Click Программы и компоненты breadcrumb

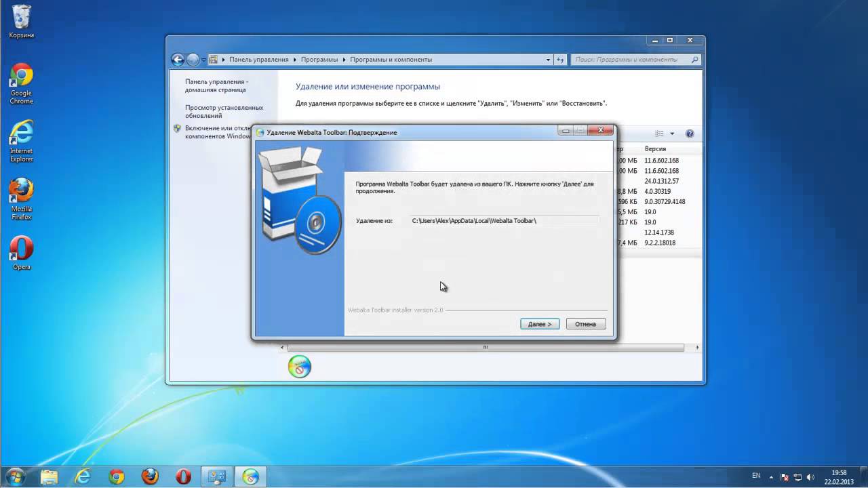coord(391,60)
